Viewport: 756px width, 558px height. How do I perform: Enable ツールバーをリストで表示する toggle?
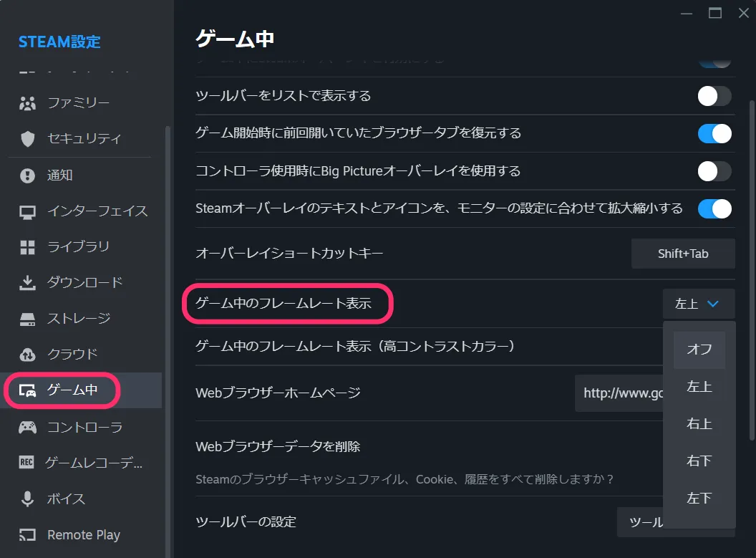click(x=713, y=95)
